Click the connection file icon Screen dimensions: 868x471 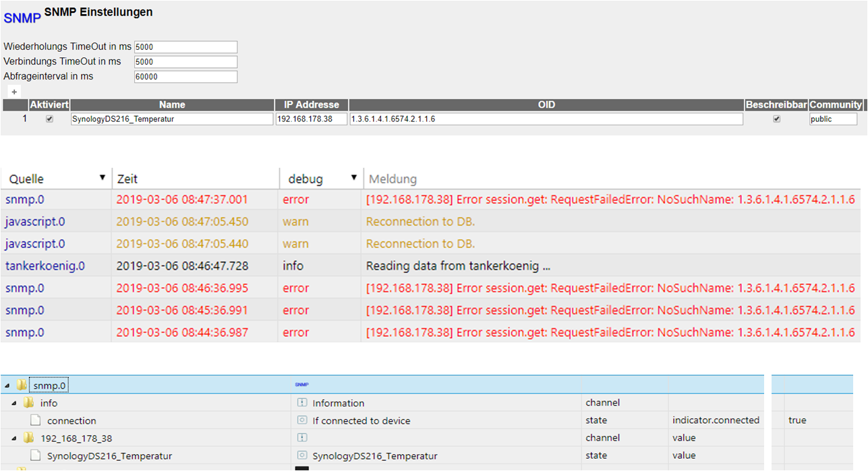35,420
